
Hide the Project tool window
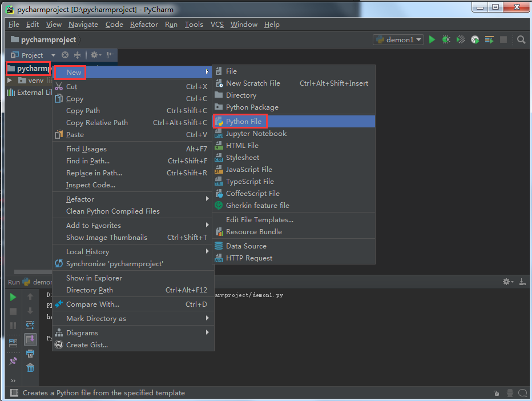(110, 55)
